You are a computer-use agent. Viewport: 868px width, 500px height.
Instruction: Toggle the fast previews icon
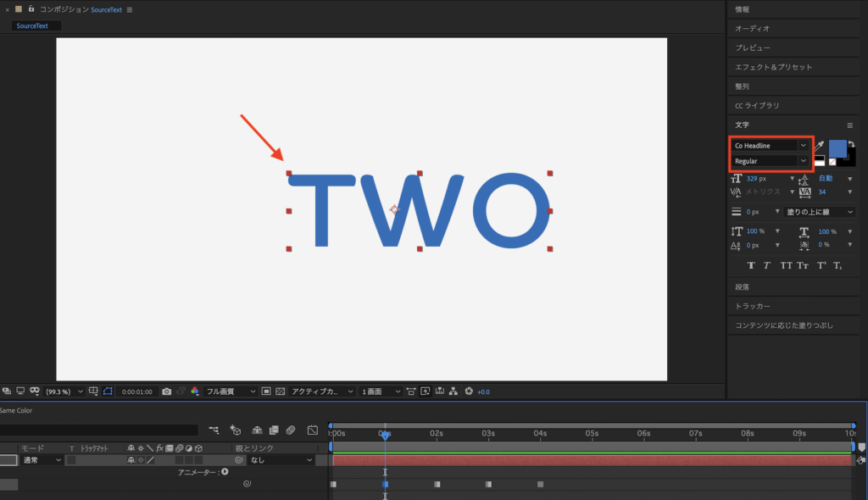[426, 392]
